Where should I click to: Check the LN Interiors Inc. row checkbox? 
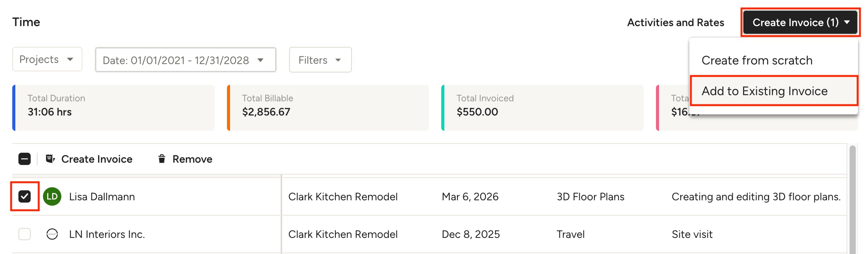click(x=25, y=234)
